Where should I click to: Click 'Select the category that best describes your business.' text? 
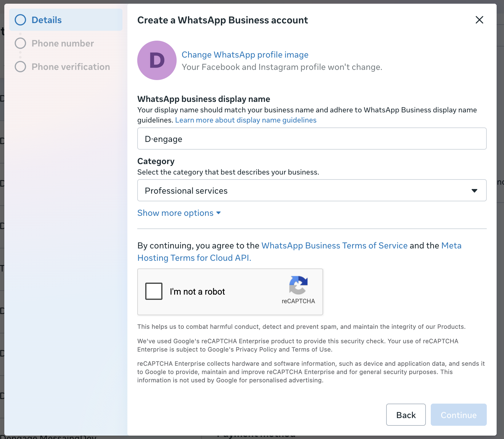[x=228, y=172]
